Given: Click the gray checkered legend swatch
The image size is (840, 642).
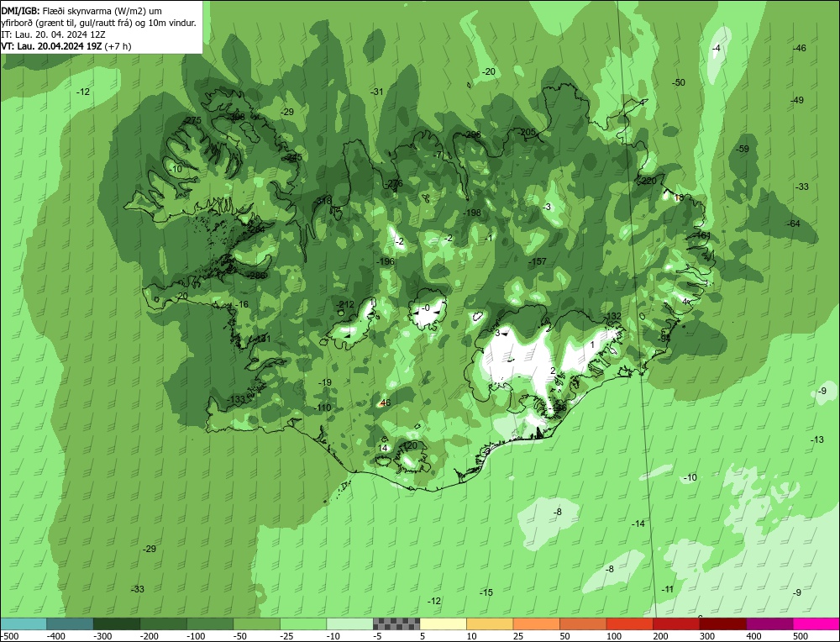Looking at the screenshot, I should 396,624.
